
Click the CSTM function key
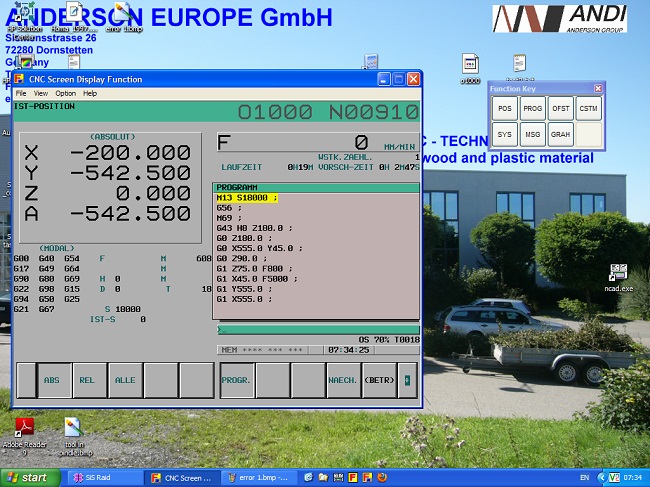click(x=588, y=108)
